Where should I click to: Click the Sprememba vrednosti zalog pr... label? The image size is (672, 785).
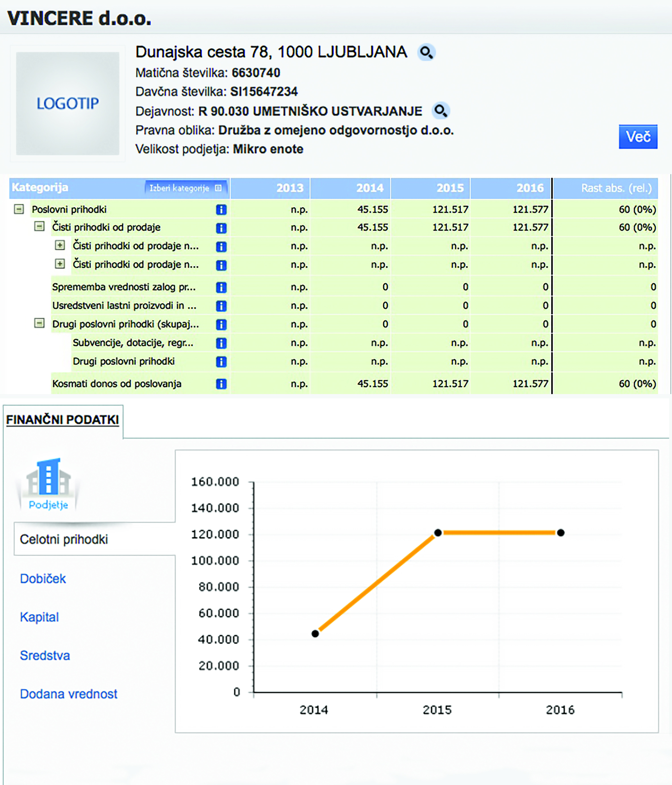point(124,287)
